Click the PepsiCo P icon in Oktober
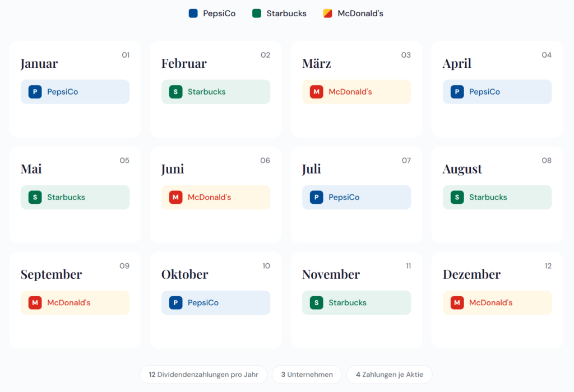The image size is (574, 392). (x=176, y=303)
